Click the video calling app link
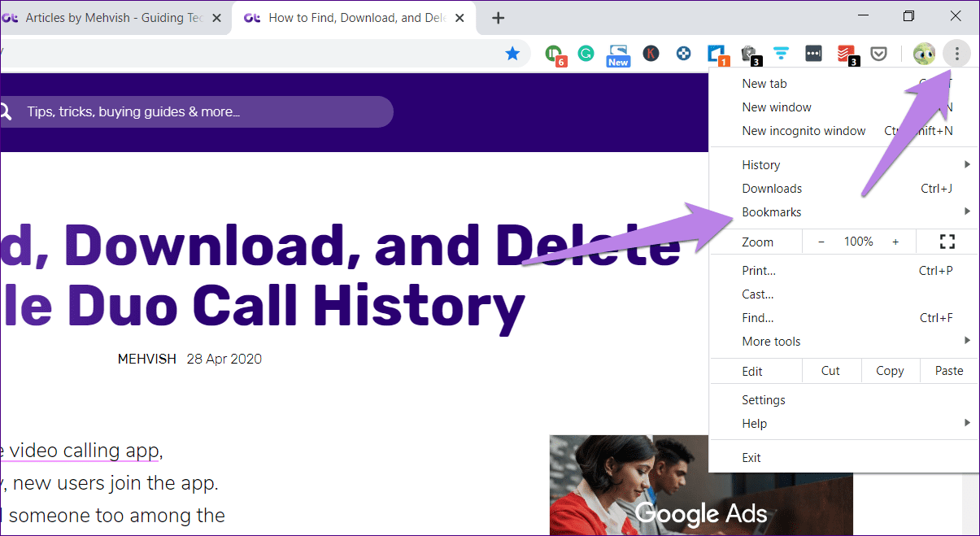 pos(85,450)
